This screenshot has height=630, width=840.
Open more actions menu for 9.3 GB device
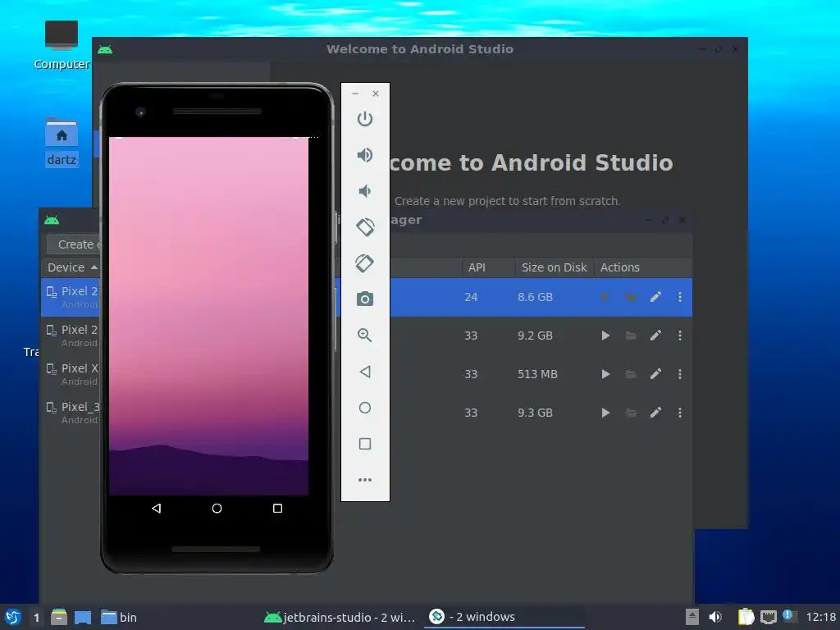680,413
